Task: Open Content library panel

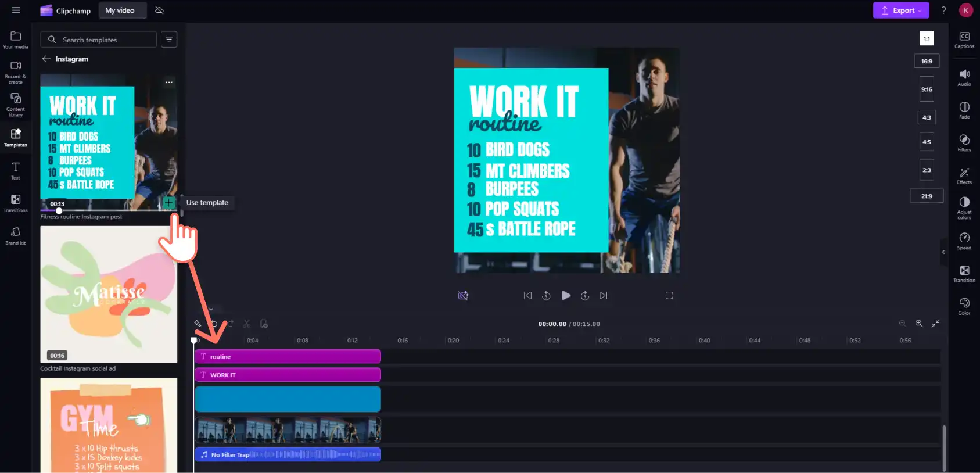Action: click(16, 105)
